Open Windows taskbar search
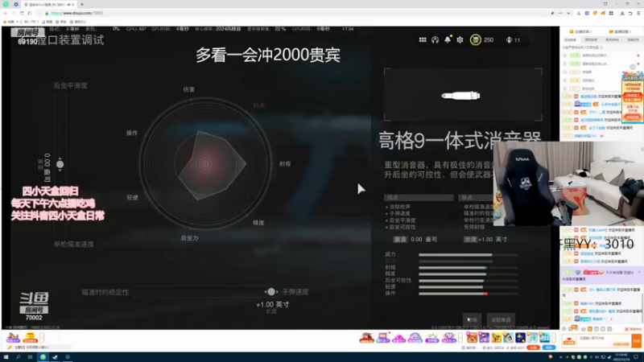644x362 pixels. pyautogui.click(x=18, y=357)
